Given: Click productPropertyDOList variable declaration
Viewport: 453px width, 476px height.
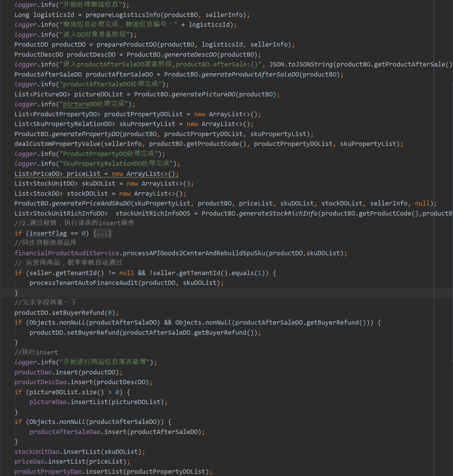Looking at the screenshot, I should pos(143,114).
